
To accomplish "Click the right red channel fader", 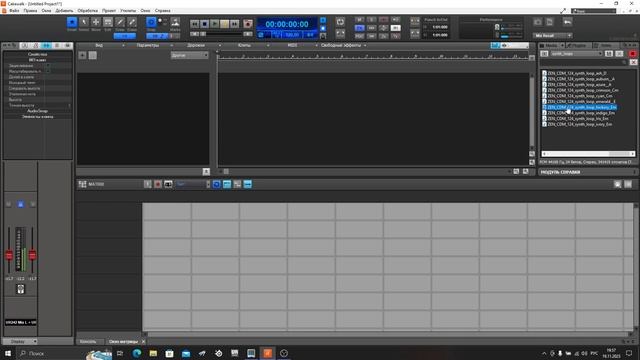I will click(32, 256).
